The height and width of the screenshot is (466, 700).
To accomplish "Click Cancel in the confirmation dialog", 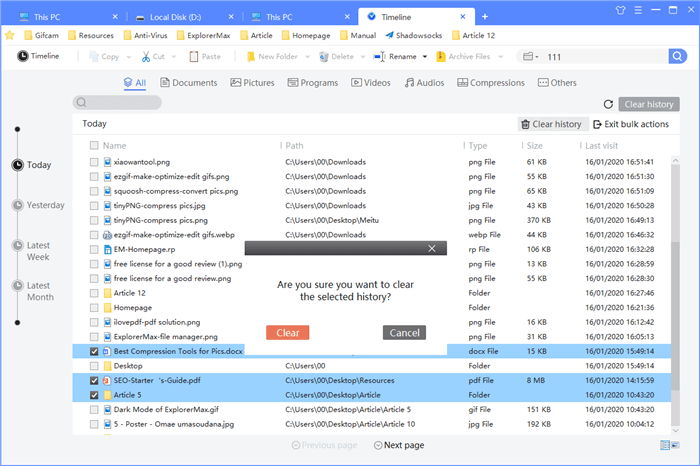I will pos(404,333).
